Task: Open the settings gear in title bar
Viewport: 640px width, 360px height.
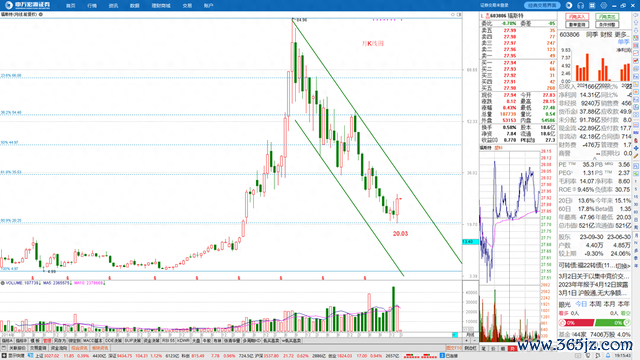Action: pyautogui.click(x=603, y=6)
